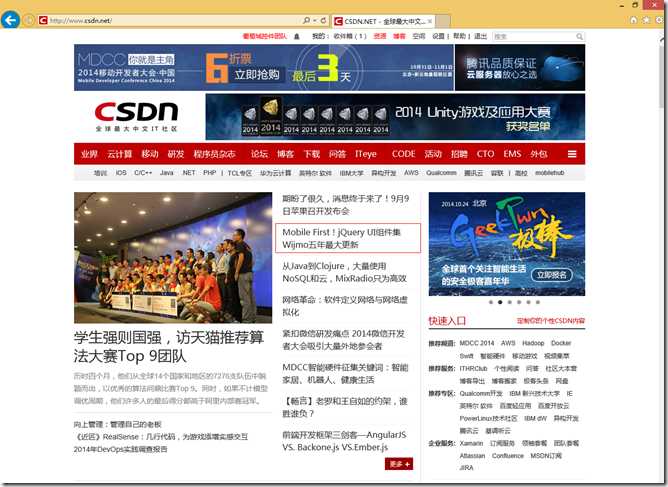Viewport: 668px width, 487px height.
Task: Open the EMS navigation item
Action: [x=512, y=154]
